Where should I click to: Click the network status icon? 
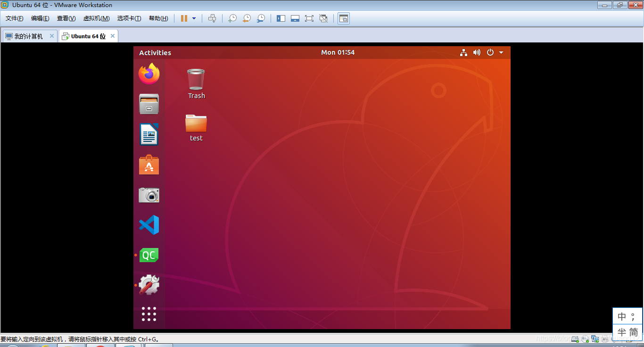(x=464, y=52)
